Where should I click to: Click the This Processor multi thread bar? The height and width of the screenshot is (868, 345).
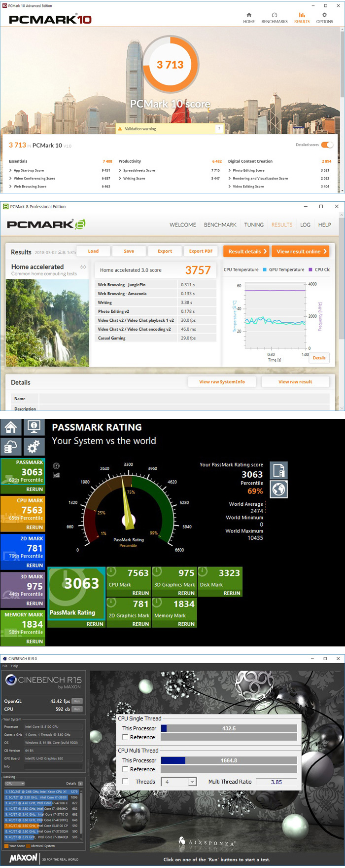pyautogui.click(x=229, y=760)
